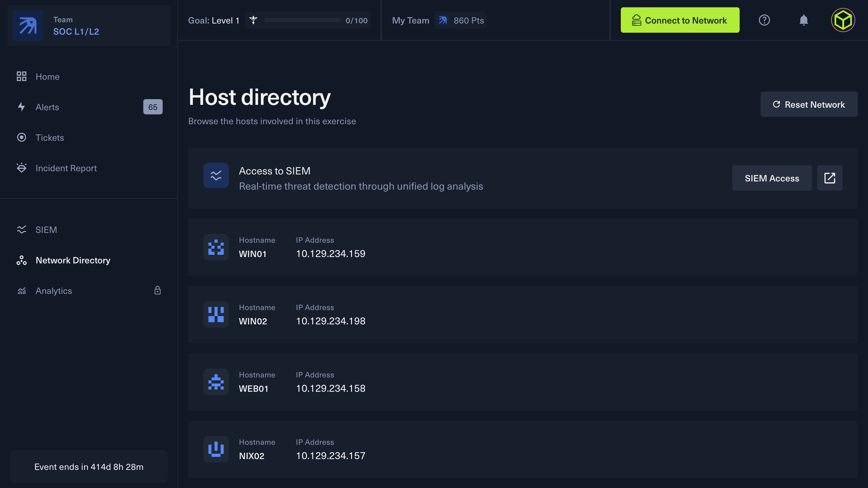The image size is (868, 488).
Task: Open SIEM in new tab icon
Action: point(829,178)
